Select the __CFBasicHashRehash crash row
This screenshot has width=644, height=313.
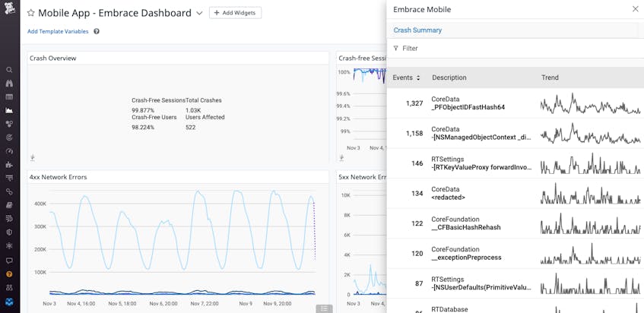516,223
